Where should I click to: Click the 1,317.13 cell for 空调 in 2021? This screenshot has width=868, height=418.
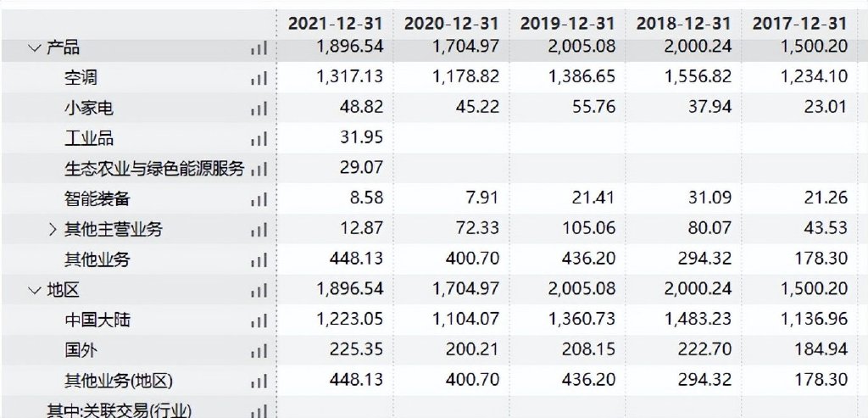click(349, 78)
